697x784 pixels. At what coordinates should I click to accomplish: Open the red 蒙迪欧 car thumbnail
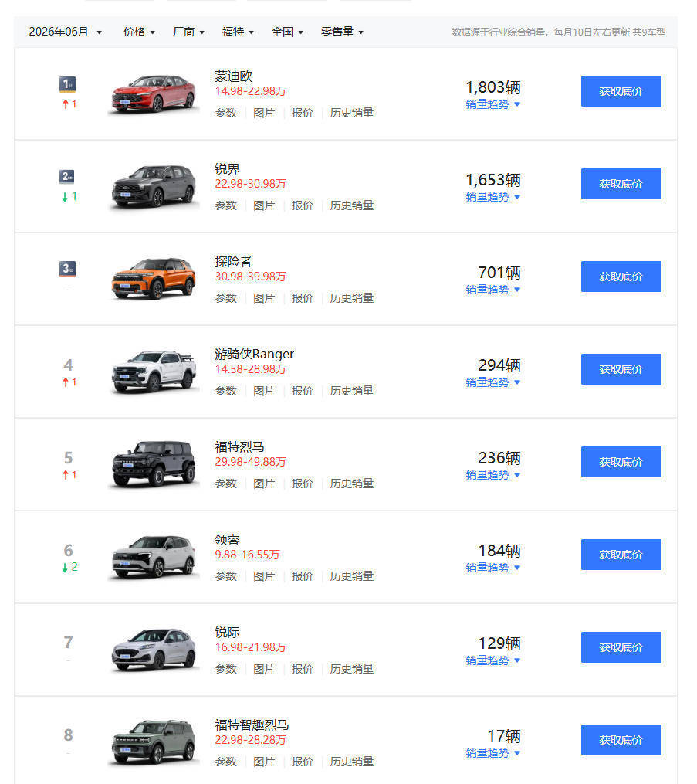[154, 94]
